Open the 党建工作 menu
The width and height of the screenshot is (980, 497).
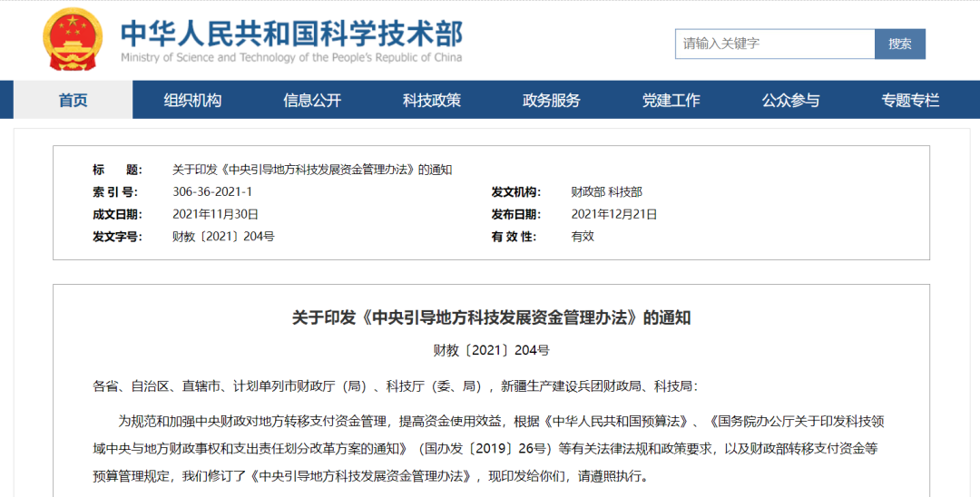coord(671,100)
